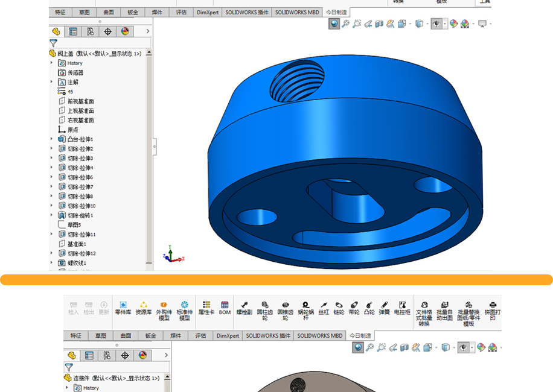Click Zoom to Fit in 阀上盖 view toolbar
Viewport: 553px width, 392px height.
pyautogui.click(x=345, y=24)
